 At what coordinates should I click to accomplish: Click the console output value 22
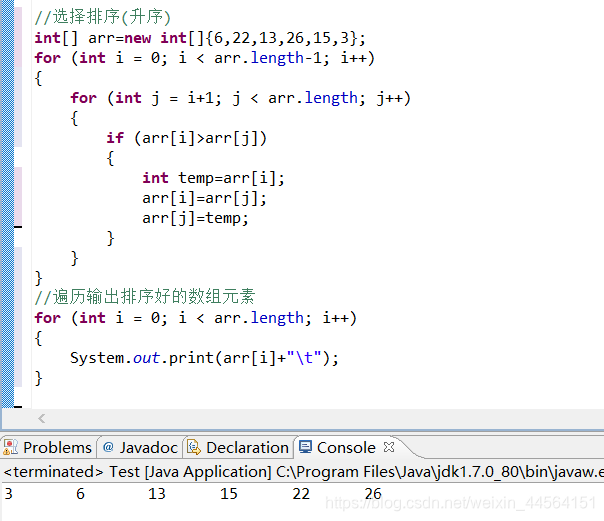301,494
